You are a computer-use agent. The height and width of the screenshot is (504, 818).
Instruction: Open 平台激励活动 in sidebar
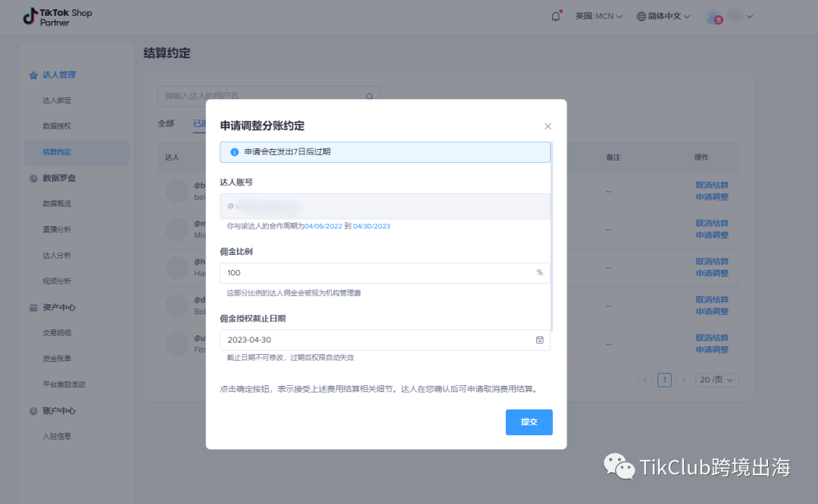(x=64, y=384)
